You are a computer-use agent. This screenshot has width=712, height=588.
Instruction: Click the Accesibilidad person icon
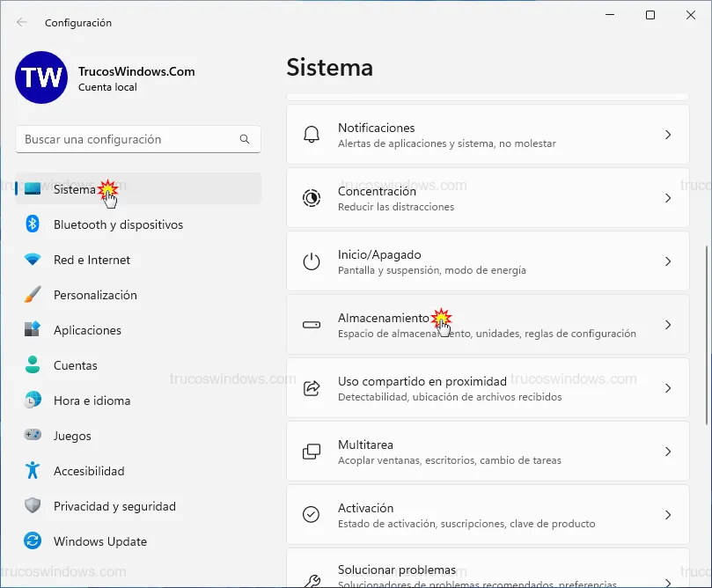[x=33, y=471]
